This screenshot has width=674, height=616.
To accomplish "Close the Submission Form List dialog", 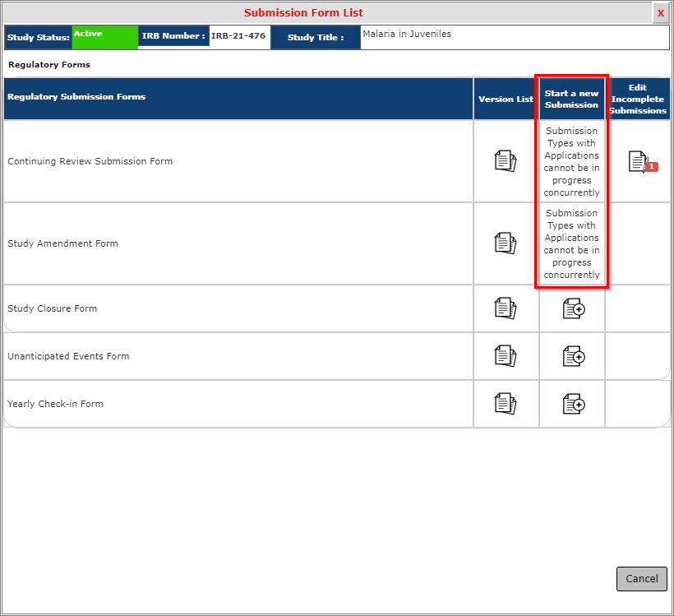I will pos(661,13).
